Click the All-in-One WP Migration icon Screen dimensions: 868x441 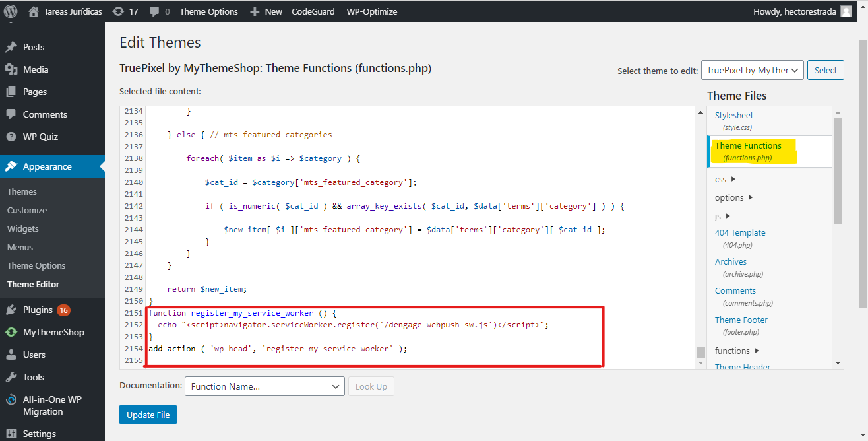pyautogui.click(x=11, y=400)
